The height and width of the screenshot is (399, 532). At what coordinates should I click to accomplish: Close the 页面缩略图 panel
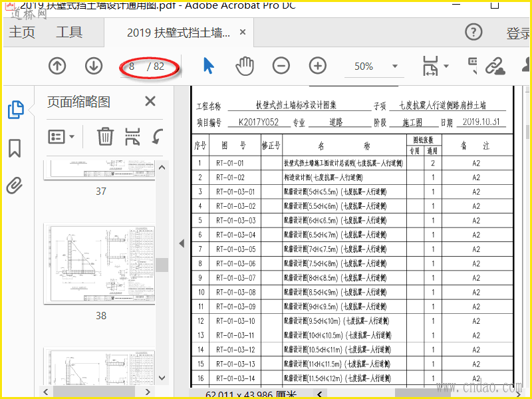tap(150, 101)
